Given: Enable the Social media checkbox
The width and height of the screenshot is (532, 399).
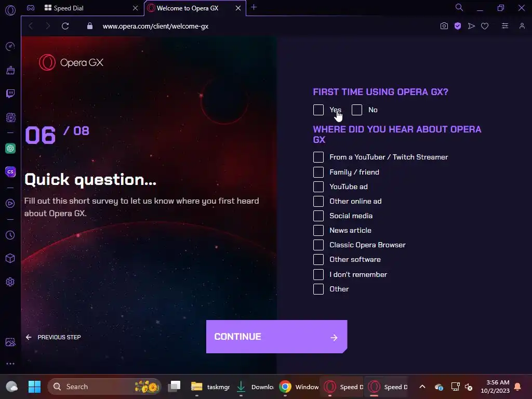Looking at the screenshot, I should tap(318, 216).
